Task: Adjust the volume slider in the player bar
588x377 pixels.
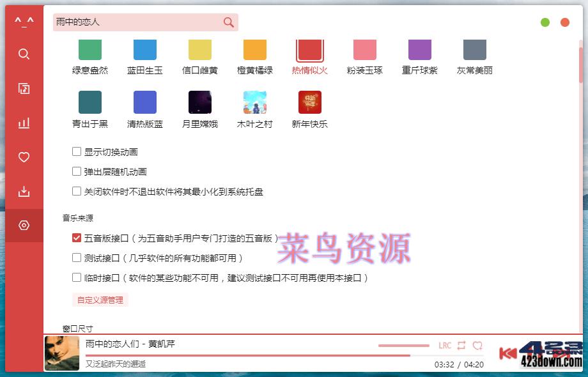Action: click(403, 344)
